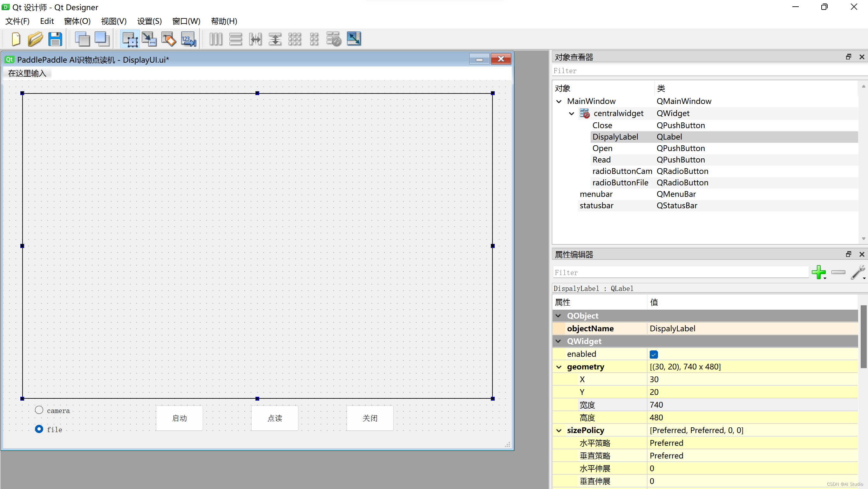868x489 pixels.
Task: Select the Edit Signals/Slots mode icon
Action: 149,39
